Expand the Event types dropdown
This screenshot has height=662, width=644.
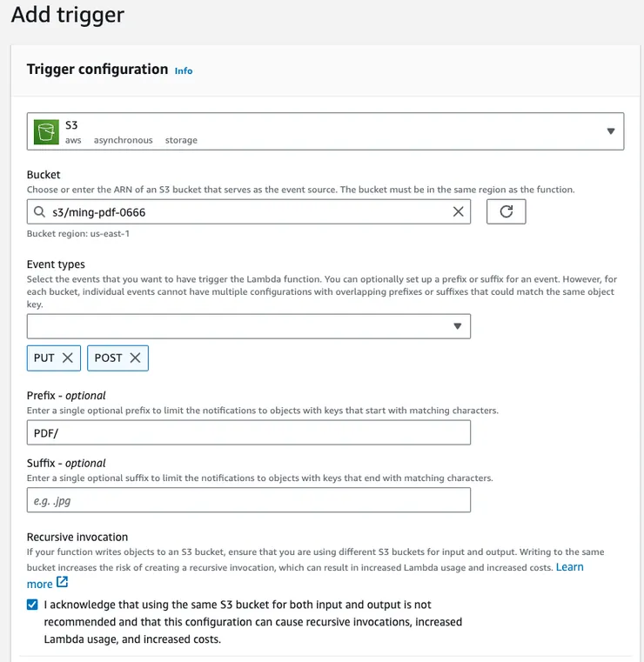pos(457,326)
